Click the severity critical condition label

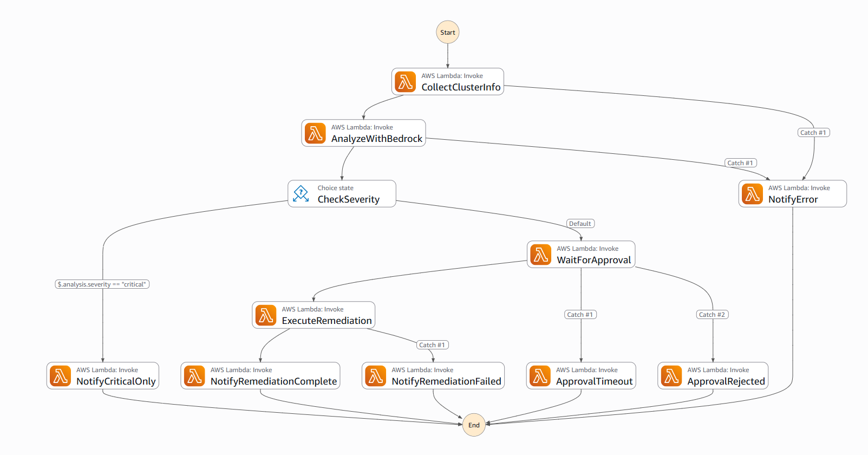[102, 284]
